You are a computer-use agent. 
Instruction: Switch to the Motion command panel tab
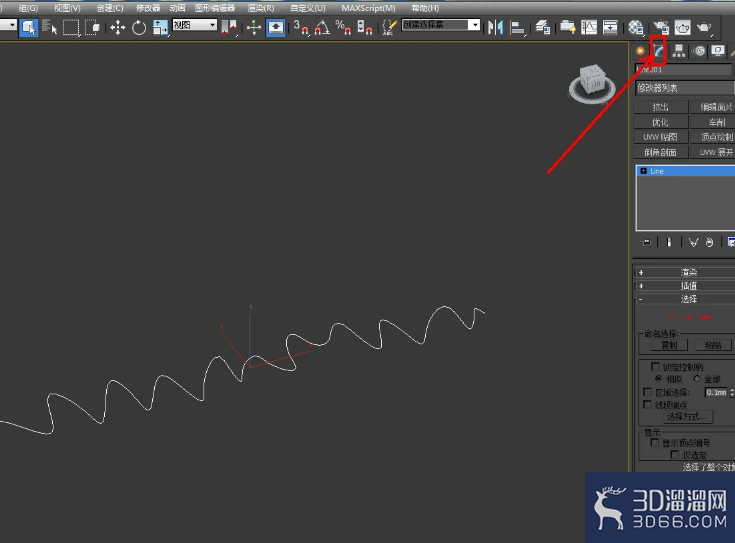tap(699, 51)
